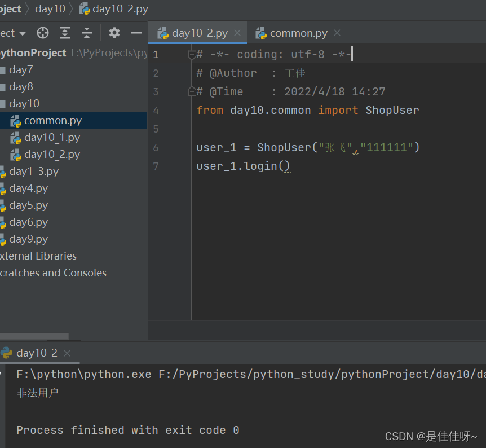The image size is (486, 448).
Task: Select Scratches and Consoles in project tree
Action: 73,273
